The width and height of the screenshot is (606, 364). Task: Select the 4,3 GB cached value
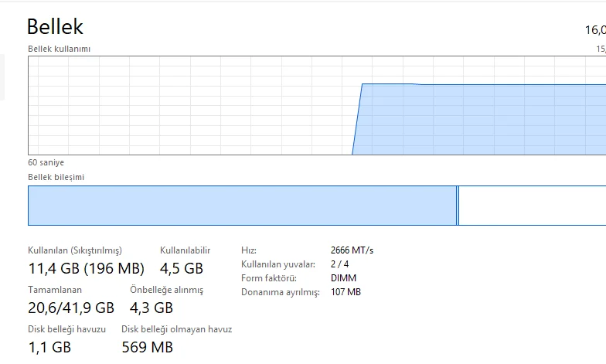151,308
